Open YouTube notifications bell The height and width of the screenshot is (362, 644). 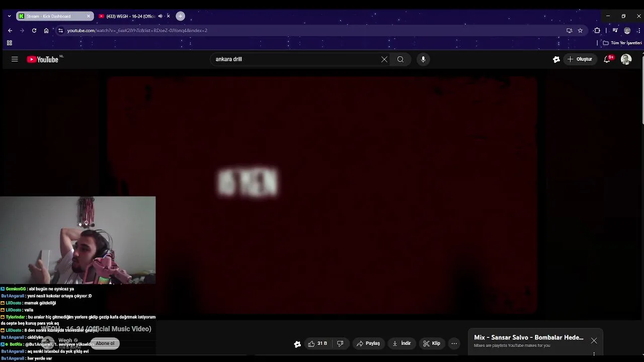tap(607, 59)
